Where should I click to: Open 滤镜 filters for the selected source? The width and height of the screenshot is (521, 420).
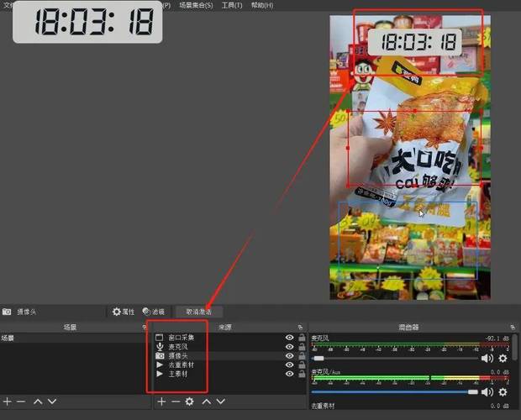point(154,312)
